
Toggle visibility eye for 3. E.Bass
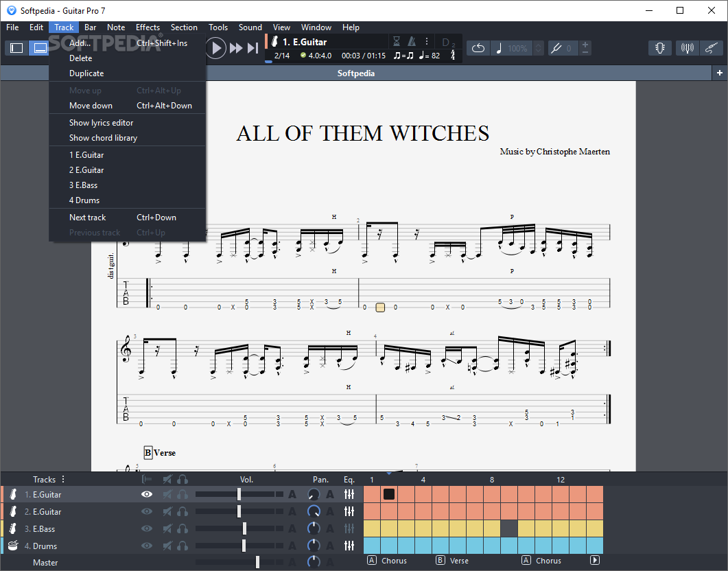point(147,528)
